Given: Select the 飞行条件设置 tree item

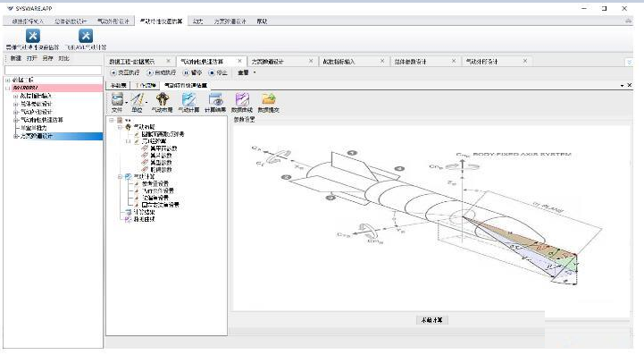Looking at the screenshot, I should [x=158, y=190].
